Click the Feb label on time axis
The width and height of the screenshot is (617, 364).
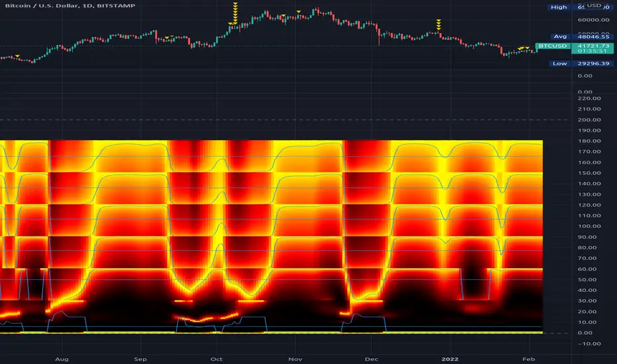point(528,359)
